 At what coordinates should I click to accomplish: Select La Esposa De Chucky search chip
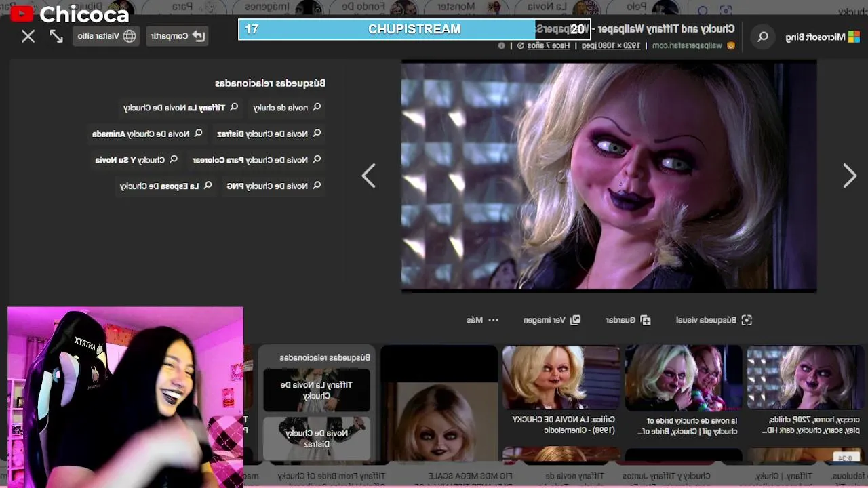pyautogui.click(x=166, y=186)
